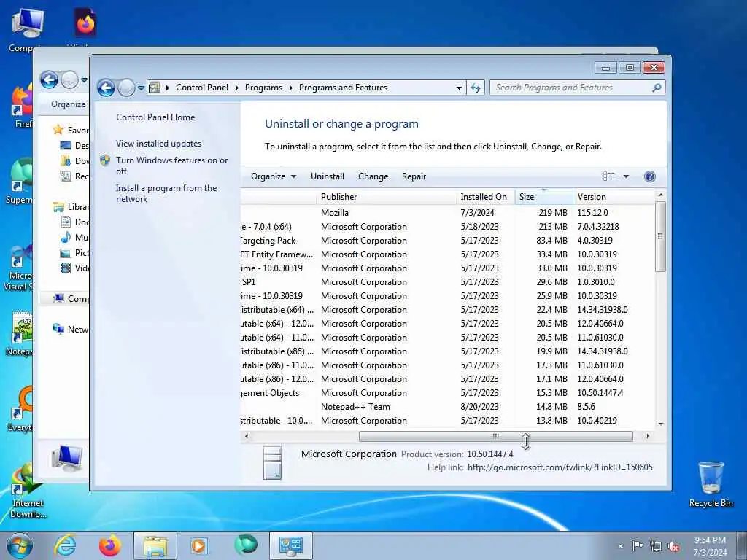Select Favorites star in the rear Explorer window
747x560 pixels.
pyautogui.click(x=58, y=130)
